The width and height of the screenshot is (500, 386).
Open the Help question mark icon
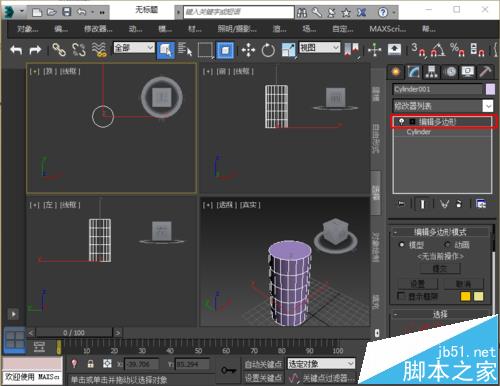pos(383,12)
